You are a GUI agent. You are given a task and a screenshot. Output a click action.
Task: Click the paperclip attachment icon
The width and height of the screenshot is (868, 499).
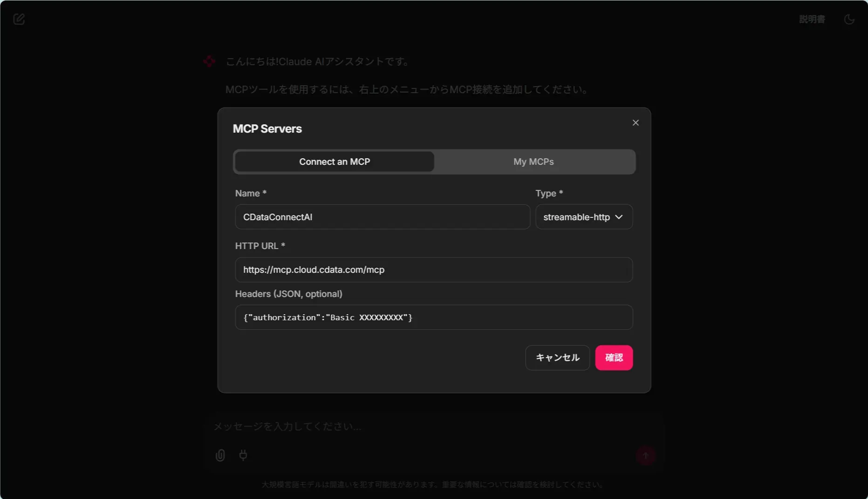(220, 455)
